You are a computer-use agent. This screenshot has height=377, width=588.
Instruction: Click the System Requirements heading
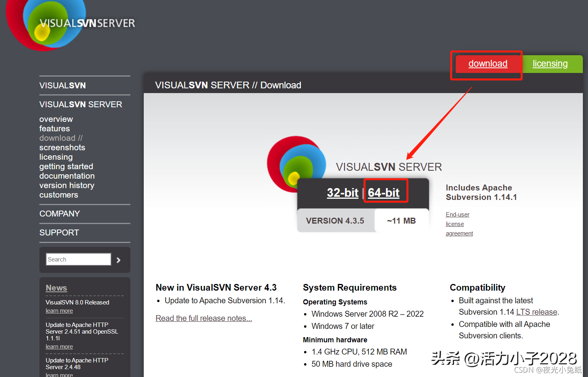[350, 287]
